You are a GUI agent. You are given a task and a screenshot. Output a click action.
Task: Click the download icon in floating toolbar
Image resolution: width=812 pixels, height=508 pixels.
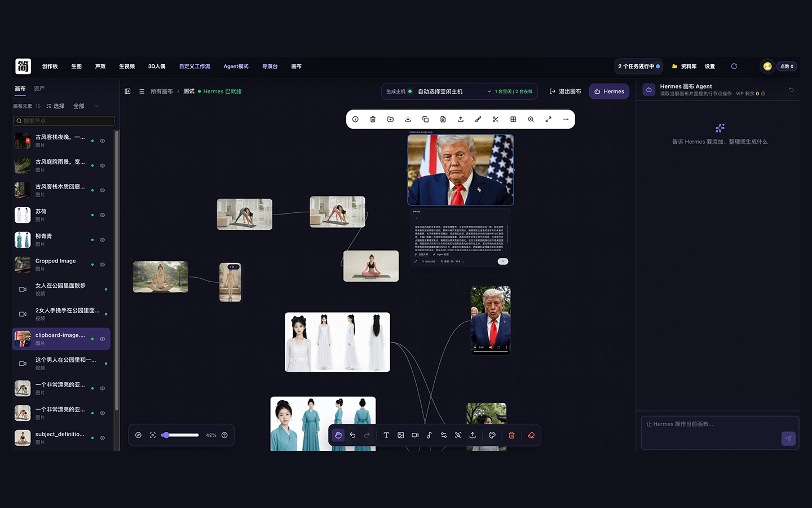point(408,120)
